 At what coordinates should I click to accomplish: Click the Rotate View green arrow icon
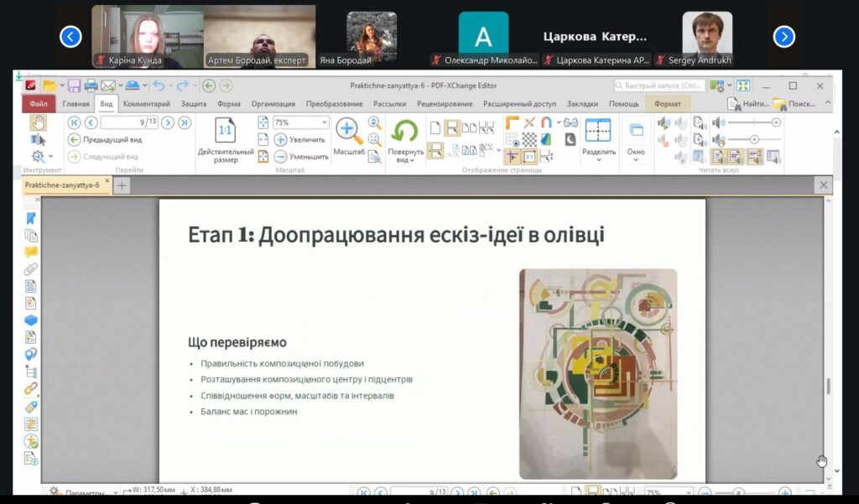point(405,132)
